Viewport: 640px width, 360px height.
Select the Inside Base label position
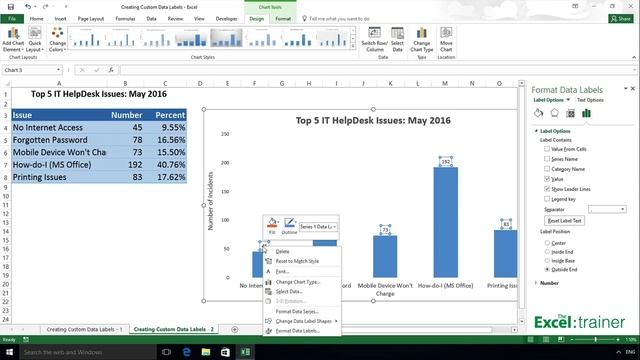tap(547, 260)
